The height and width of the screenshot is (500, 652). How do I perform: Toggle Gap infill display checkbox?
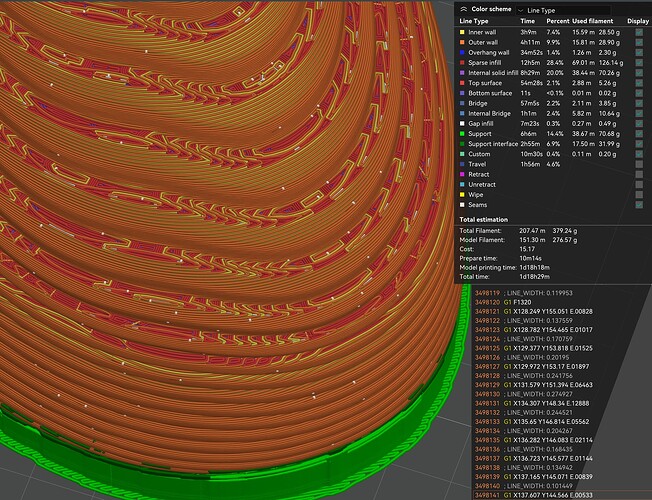(639, 124)
